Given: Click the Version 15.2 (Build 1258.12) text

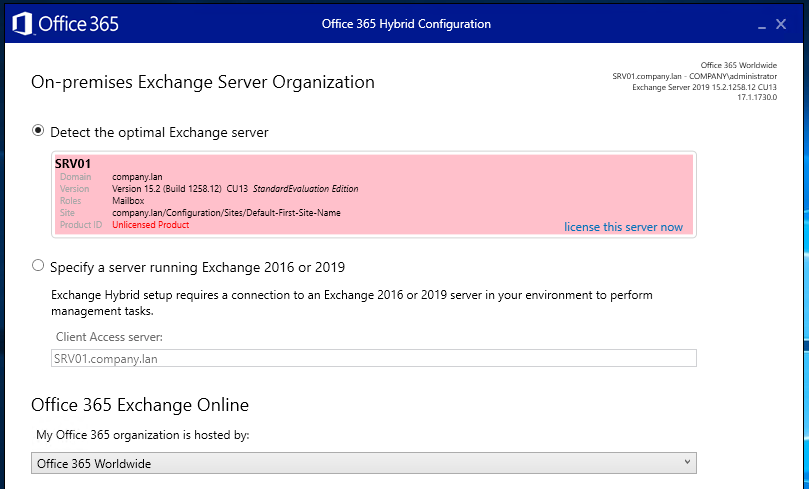Looking at the screenshot, I should click(167, 189).
